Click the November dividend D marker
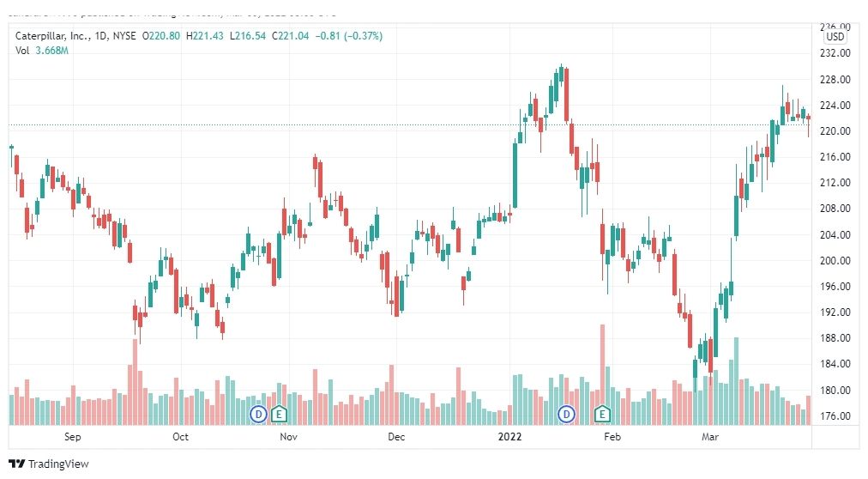This screenshot has height=479, width=868. [258, 415]
